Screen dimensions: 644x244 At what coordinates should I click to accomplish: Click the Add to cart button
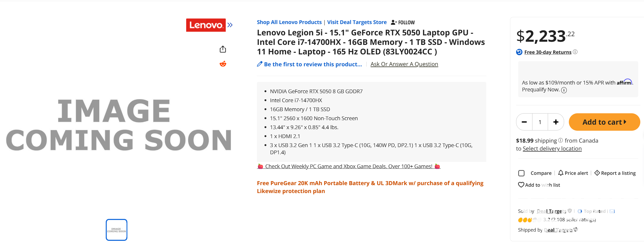[x=604, y=122]
